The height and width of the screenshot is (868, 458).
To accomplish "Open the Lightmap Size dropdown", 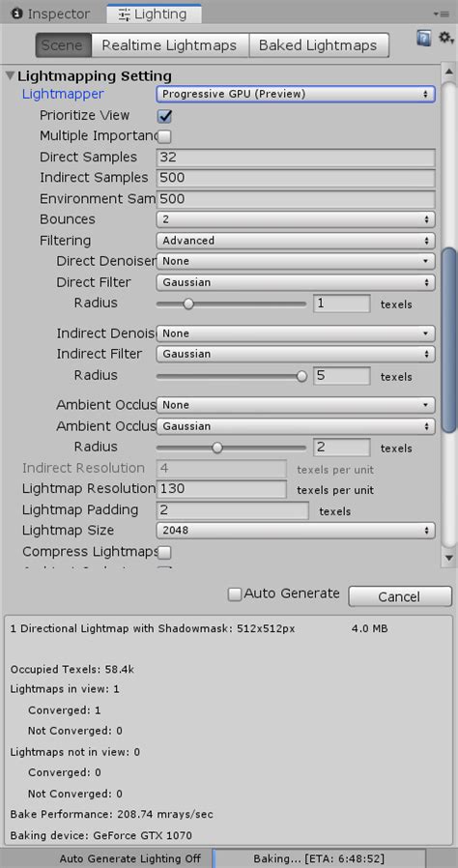I will 296,531.
